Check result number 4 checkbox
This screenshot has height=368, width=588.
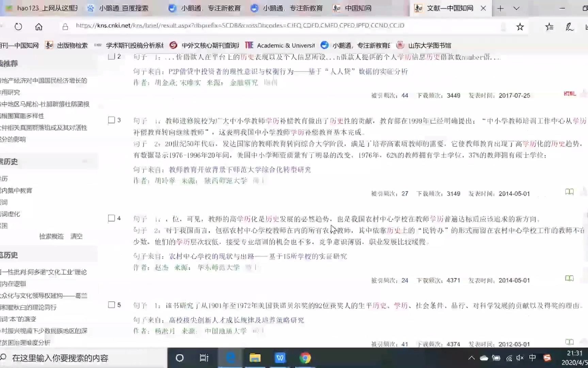pyautogui.click(x=111, y=218)
